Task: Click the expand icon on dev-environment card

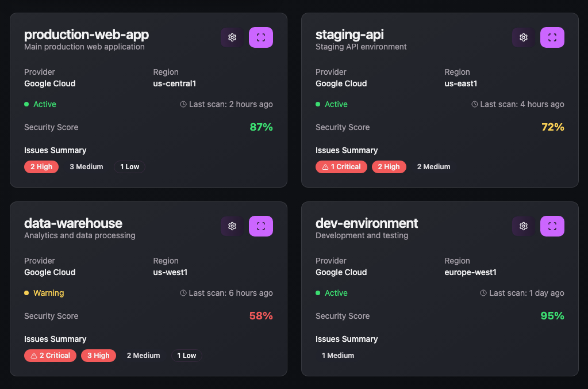Action: point(552,226)
